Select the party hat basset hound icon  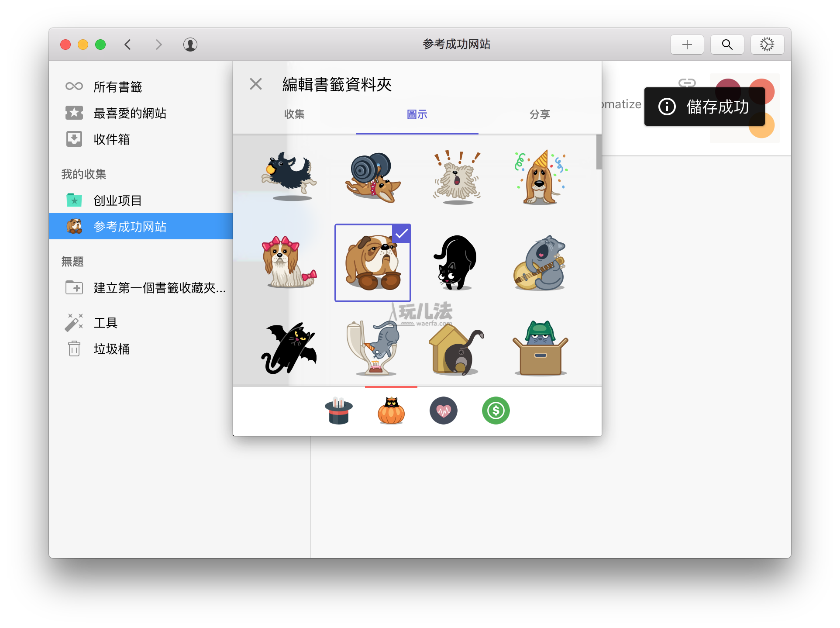[540, 177]
